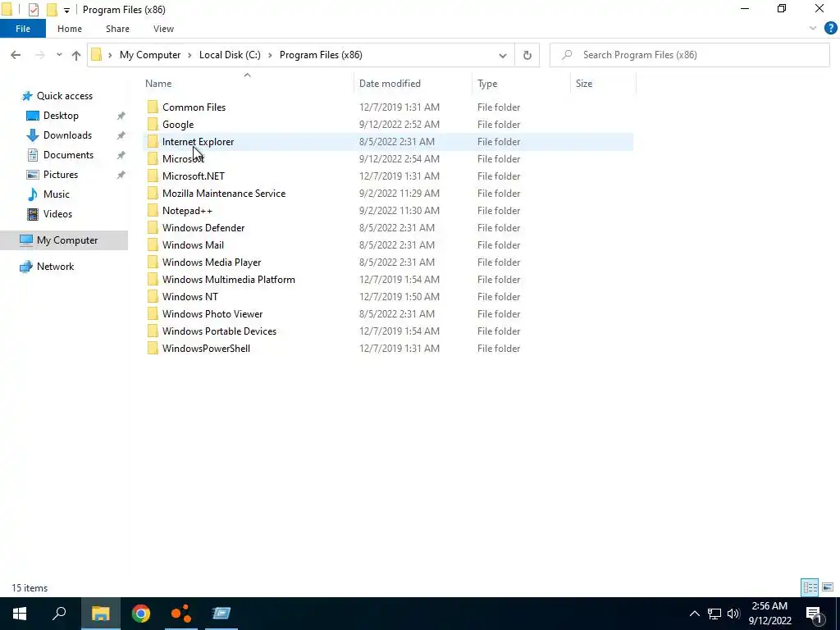This screenshot has height=630, width=840.
Task: Click the Microsoft.NET folder icon
Action: pyautogui.click(x=153, y=176)
